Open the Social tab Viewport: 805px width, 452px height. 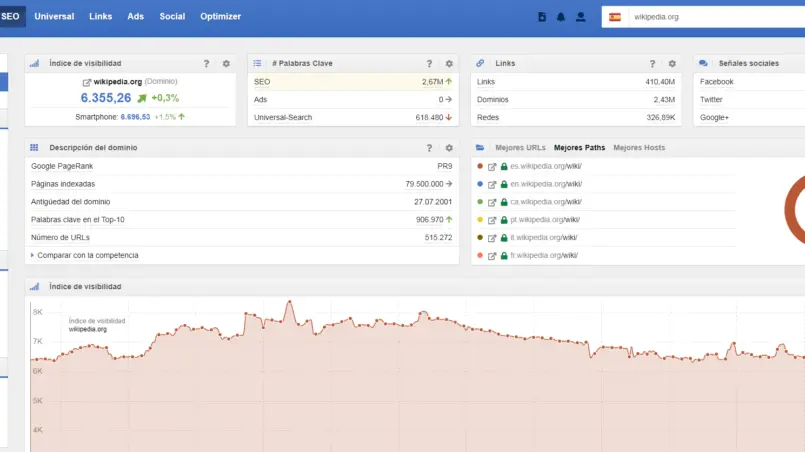172,16
